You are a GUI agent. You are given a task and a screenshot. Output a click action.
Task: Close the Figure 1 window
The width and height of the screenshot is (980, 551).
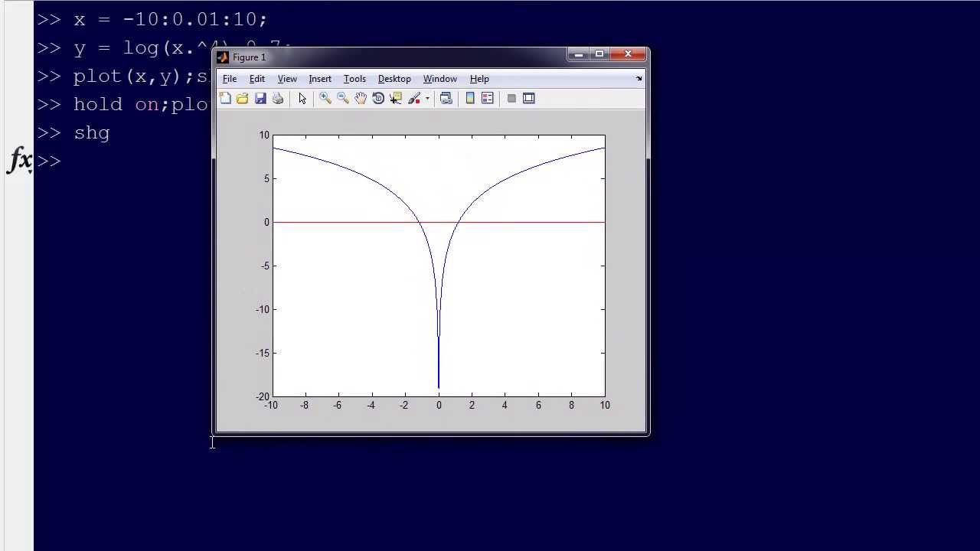tap(629, 54)
